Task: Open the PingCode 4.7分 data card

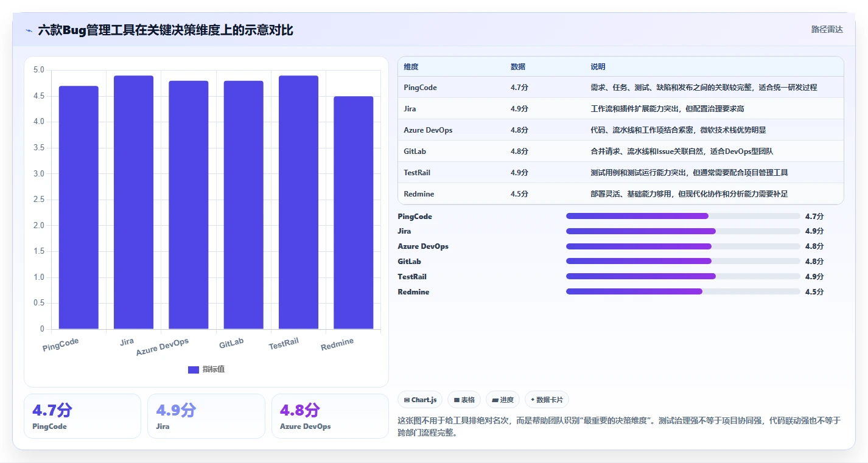Action: click(82, 416)
